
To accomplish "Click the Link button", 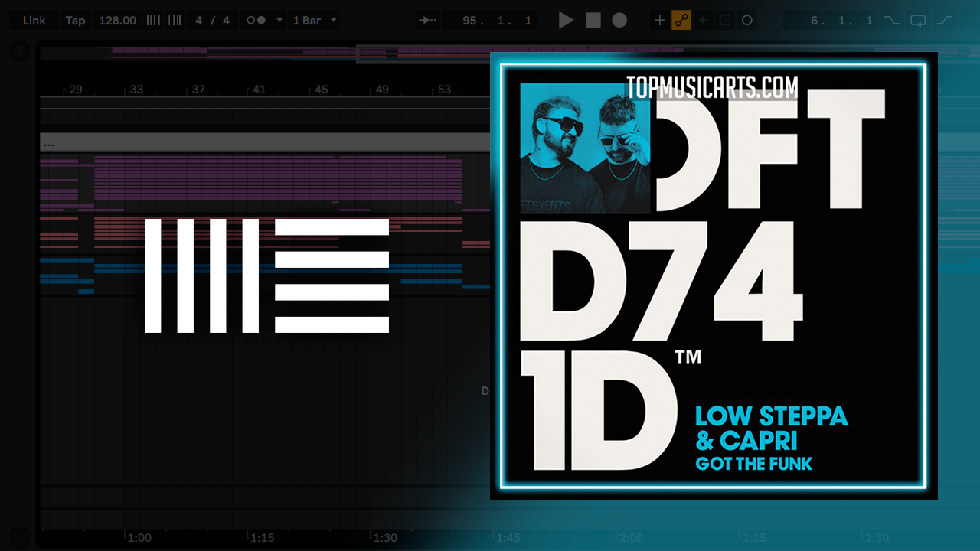I will (34, 21).
